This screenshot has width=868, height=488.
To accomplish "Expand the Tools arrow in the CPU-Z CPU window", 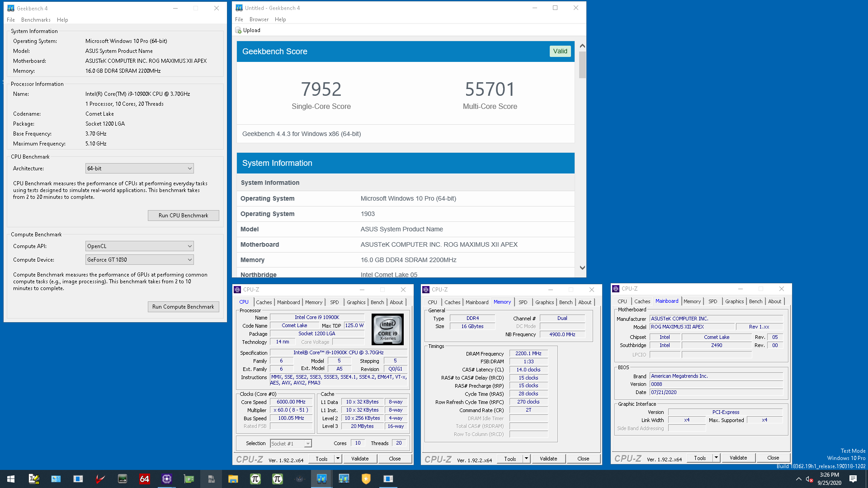I will click(x=338, y=459).
